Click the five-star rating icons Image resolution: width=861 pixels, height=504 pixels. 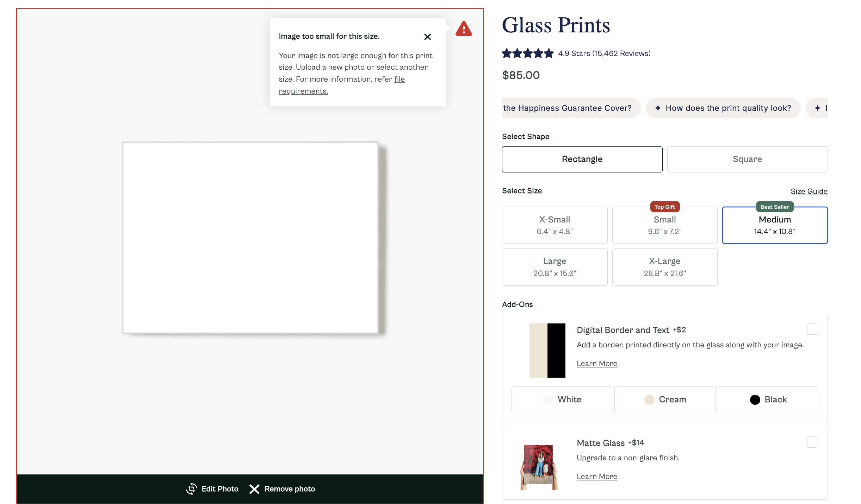(527, 53)
